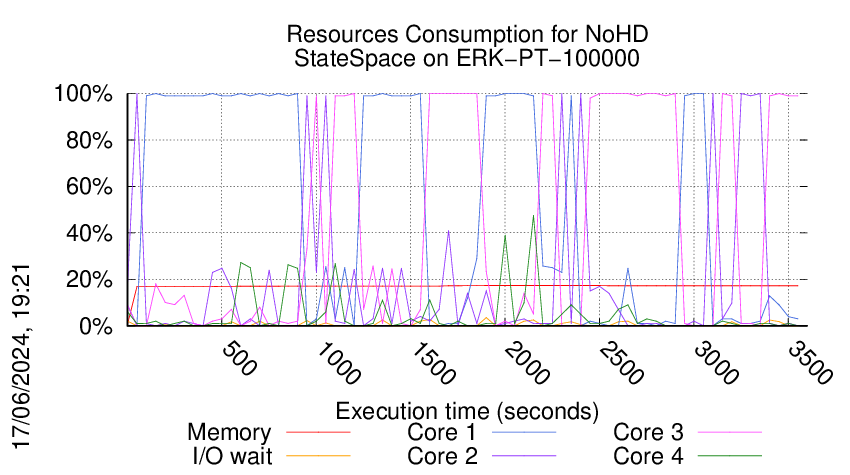
Task: Click the blue Core 1 legend line sample
Action: pos(524,432)
